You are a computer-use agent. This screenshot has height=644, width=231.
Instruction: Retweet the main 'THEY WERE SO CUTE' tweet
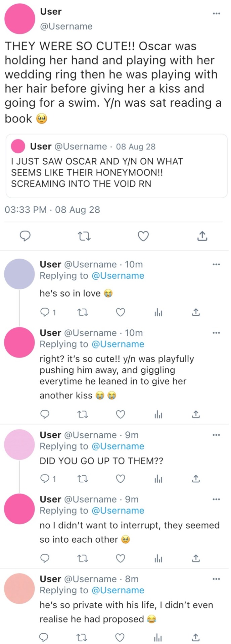[84, 236]
